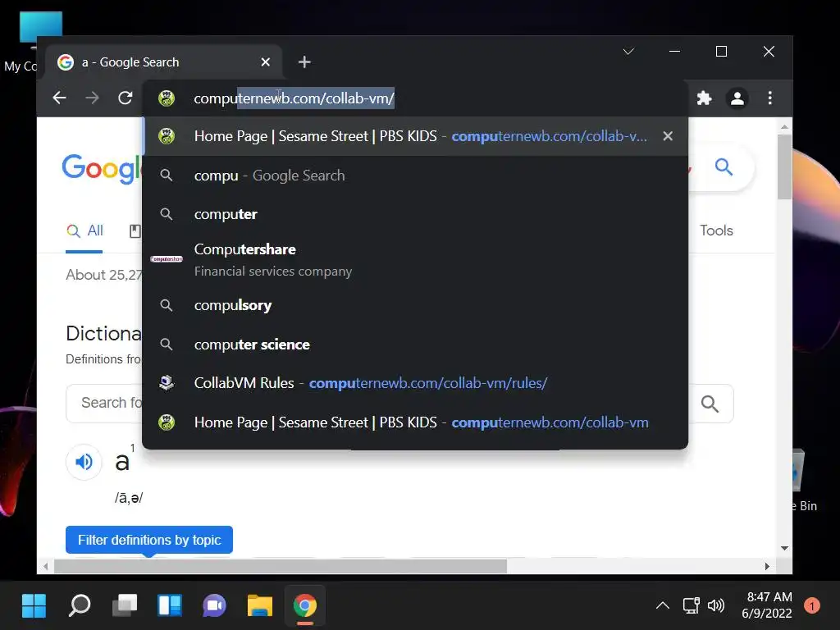Click the browser forward arrow
This screenshot has height=630, width=840.
pos(92,98)
